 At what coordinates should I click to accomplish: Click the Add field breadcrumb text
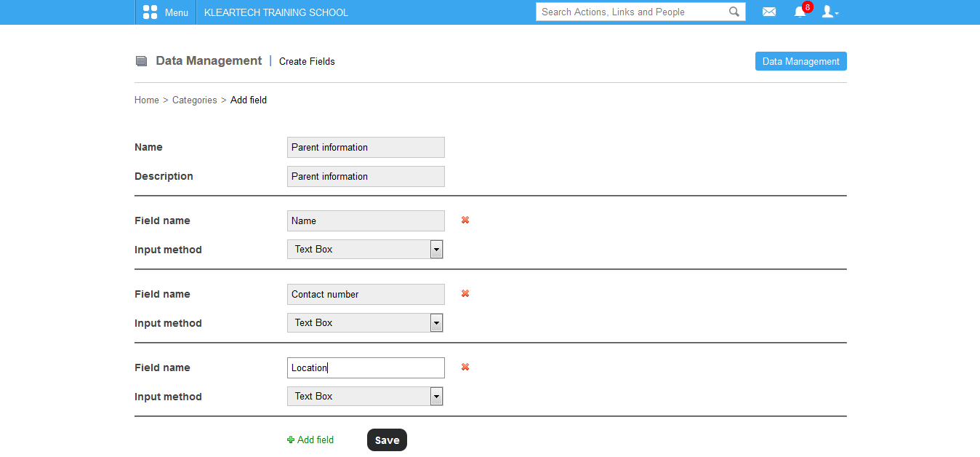(249, 100)
